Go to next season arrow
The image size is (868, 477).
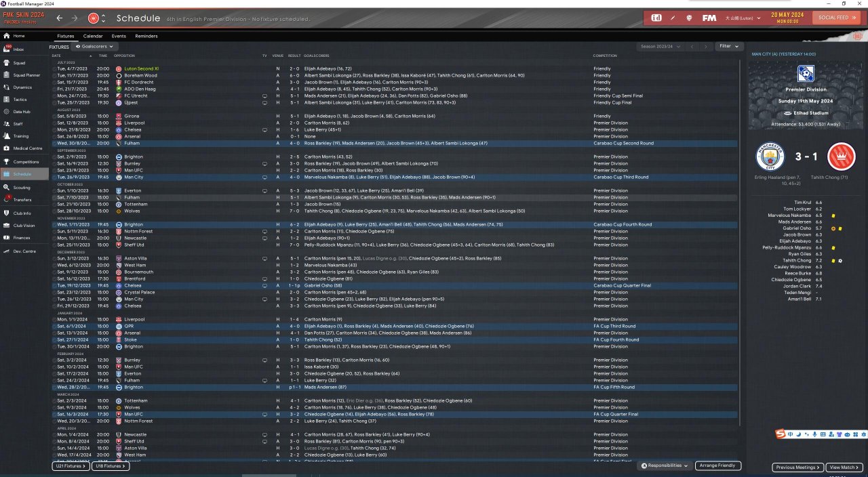tap(706, 47)
